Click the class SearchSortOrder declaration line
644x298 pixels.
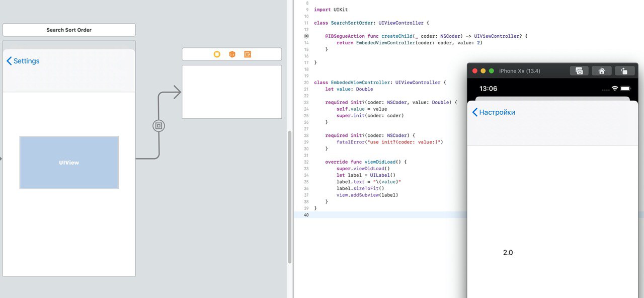click(x=371, y=23)
